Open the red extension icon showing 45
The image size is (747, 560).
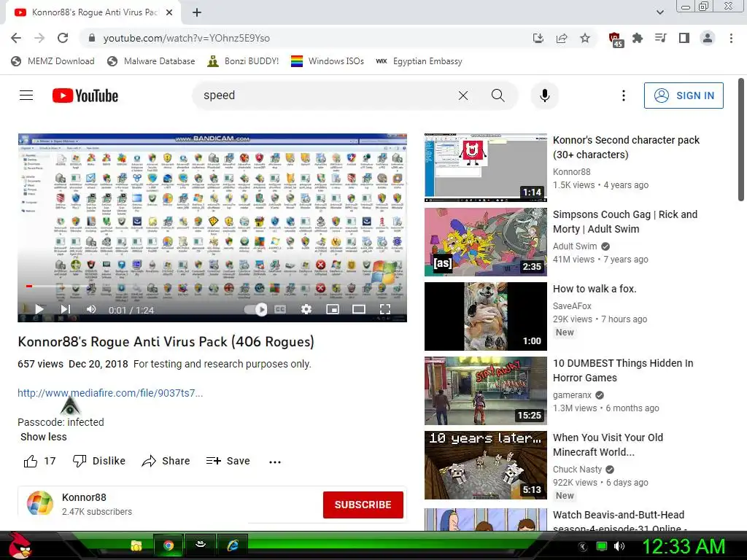(616, 39)
